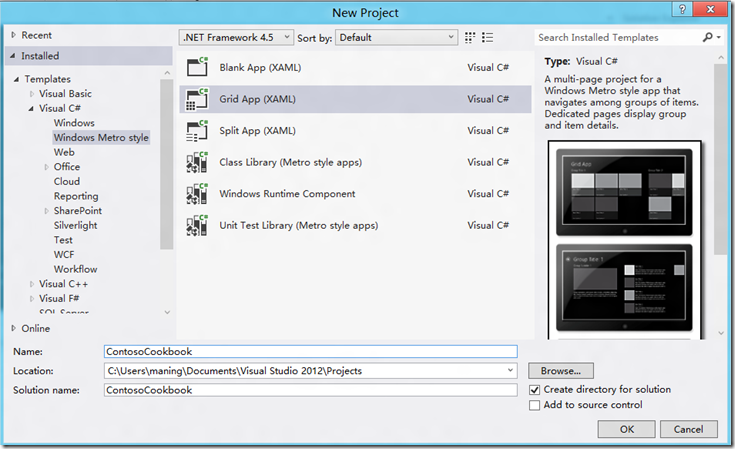Select Windows Runtime Component template name

pos(287,194)
